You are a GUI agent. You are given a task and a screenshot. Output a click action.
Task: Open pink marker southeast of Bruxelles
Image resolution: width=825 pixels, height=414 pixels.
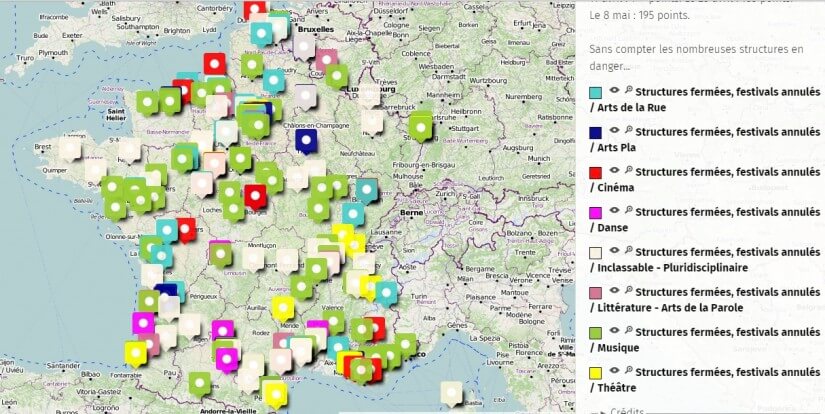pos(326,60)
